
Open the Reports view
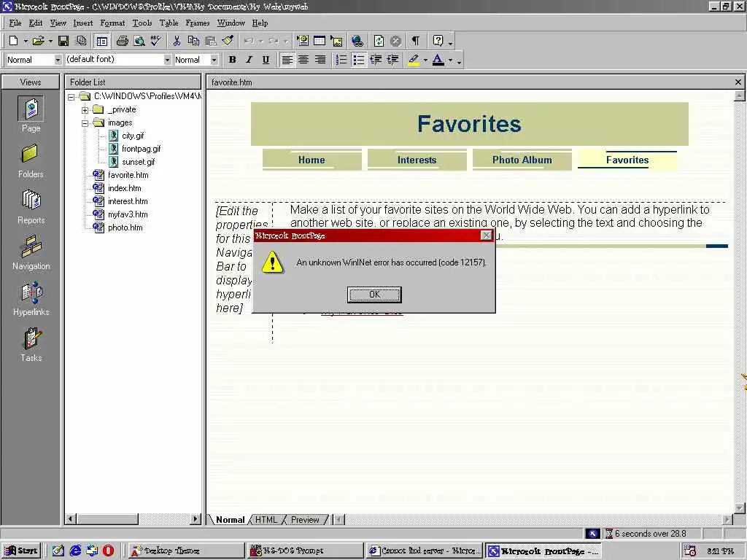point(31,207)
